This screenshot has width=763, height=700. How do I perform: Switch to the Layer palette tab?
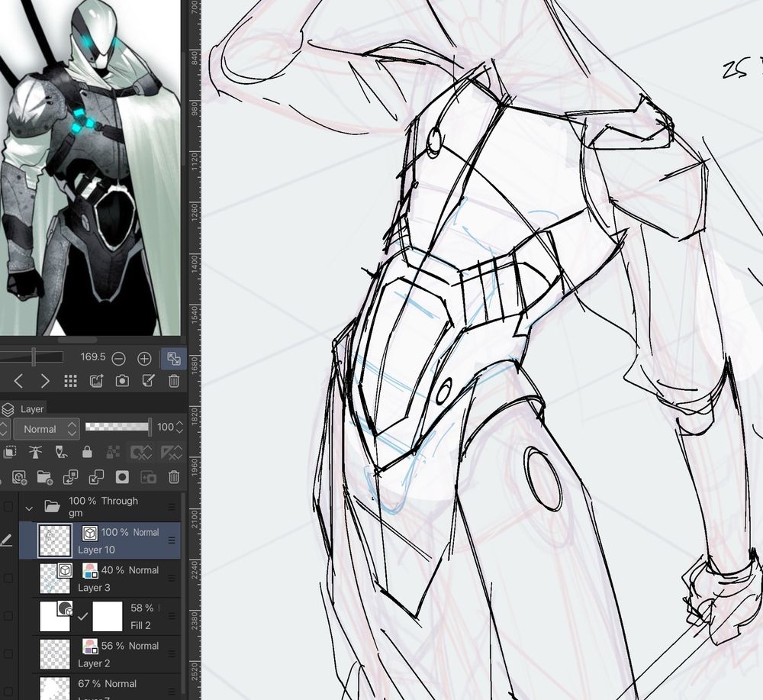(31, 409)
